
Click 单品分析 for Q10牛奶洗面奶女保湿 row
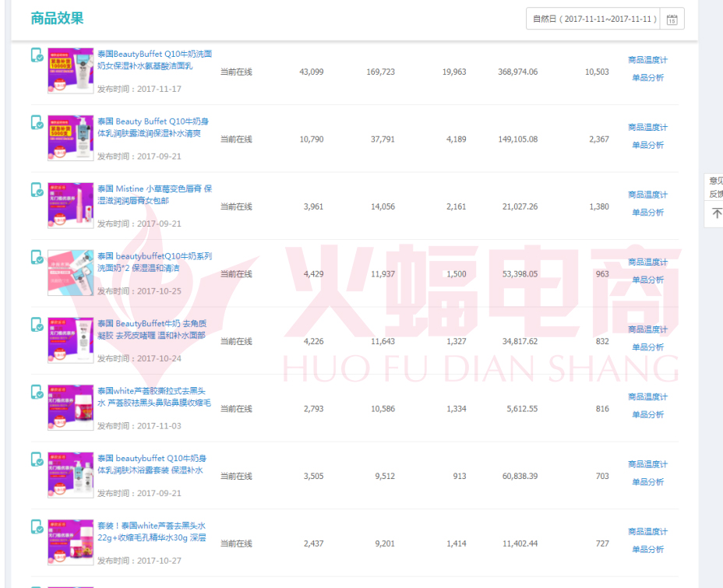pos(647,77)
